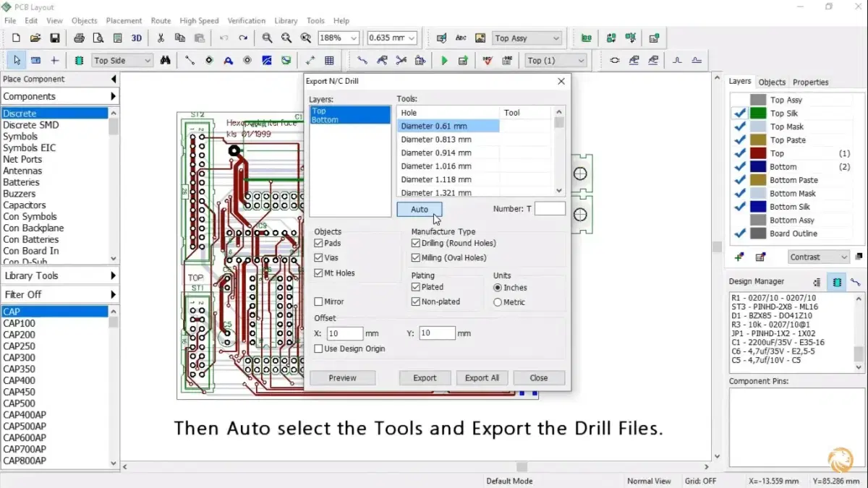Click the print toolbar icon
The width and height of the screenshot is (868, 488).
[x=79, y=38]
